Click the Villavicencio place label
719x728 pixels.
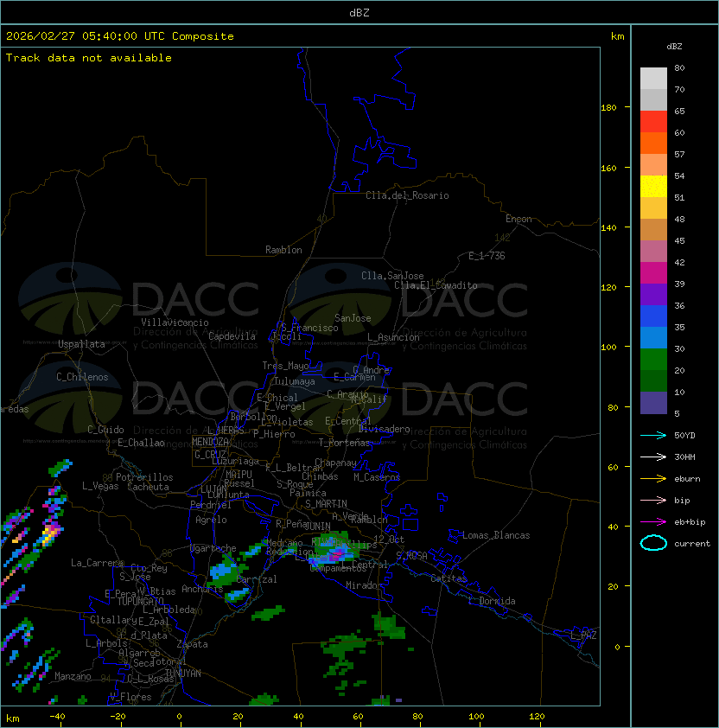[175, 322]
